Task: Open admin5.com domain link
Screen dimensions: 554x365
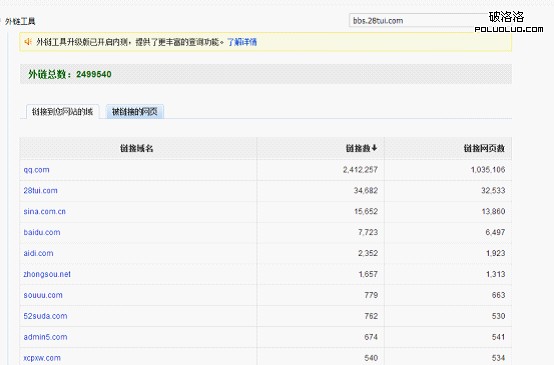Action: pyautogui.click(x=45, y=337)
